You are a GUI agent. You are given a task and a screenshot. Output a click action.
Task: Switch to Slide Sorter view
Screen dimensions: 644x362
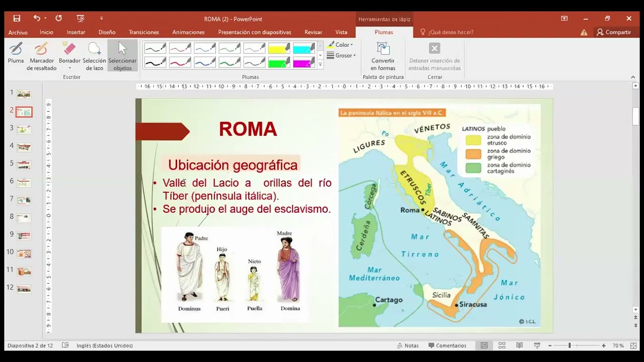(x=502, y=345)
